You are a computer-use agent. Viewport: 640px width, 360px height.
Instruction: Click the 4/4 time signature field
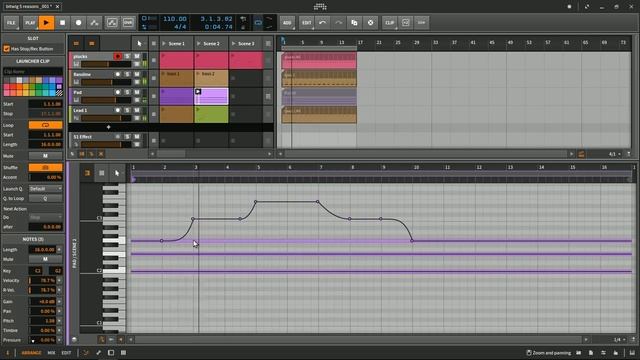point(180,27)
